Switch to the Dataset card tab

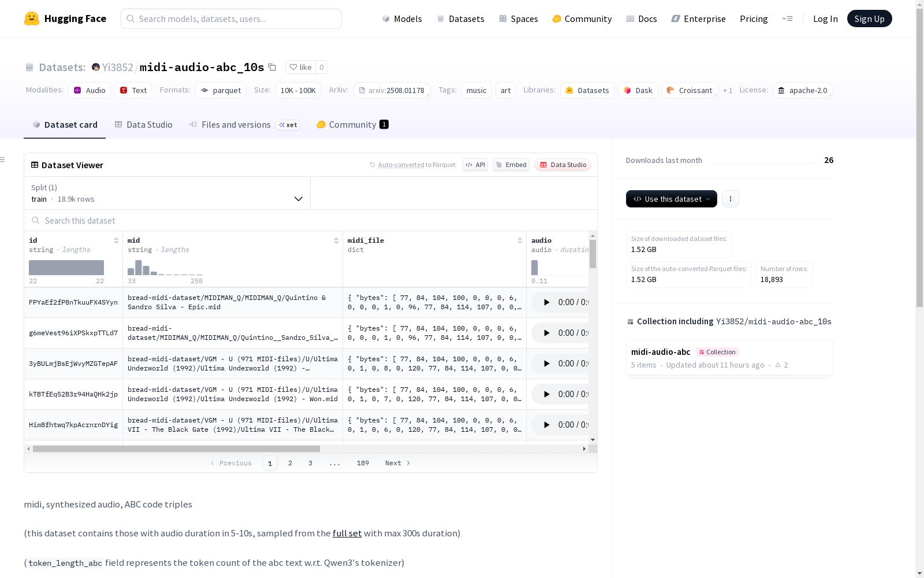coord(65,125)
